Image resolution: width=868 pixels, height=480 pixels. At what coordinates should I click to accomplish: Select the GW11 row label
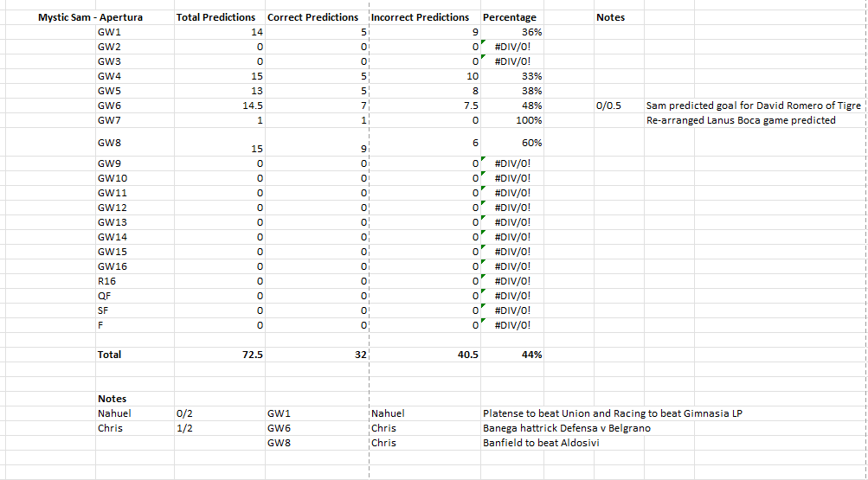click(112, 193)
